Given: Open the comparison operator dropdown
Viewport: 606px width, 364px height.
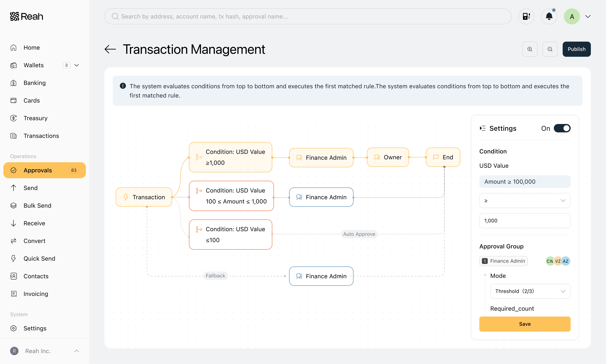Looking at the screenshot, I should [525, 201].
